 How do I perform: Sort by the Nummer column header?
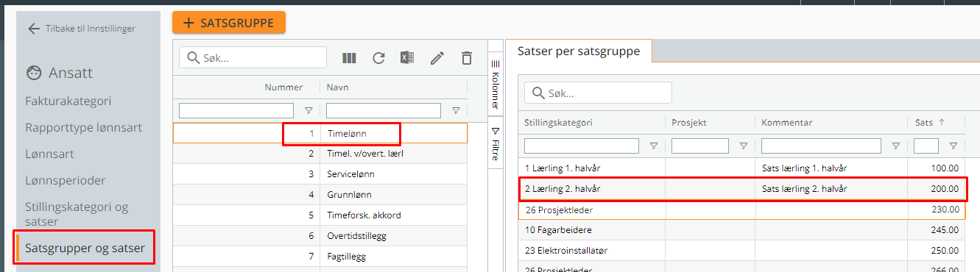click(x=283, y=87)
